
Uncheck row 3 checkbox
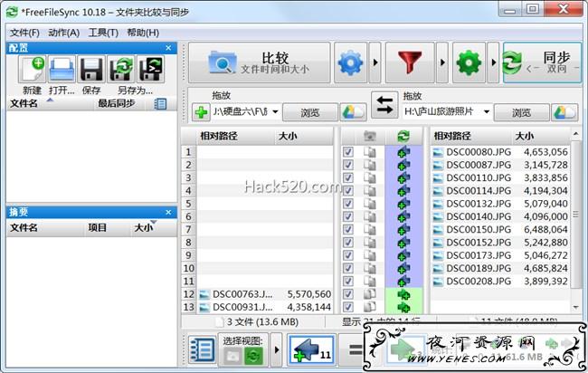pyautogui.click(x=348, y=177)
